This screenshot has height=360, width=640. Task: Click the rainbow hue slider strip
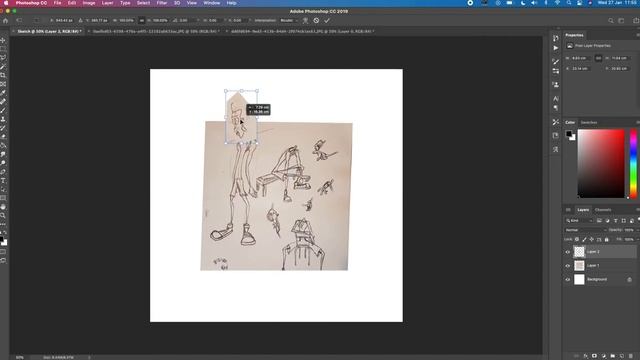point(633,164)
